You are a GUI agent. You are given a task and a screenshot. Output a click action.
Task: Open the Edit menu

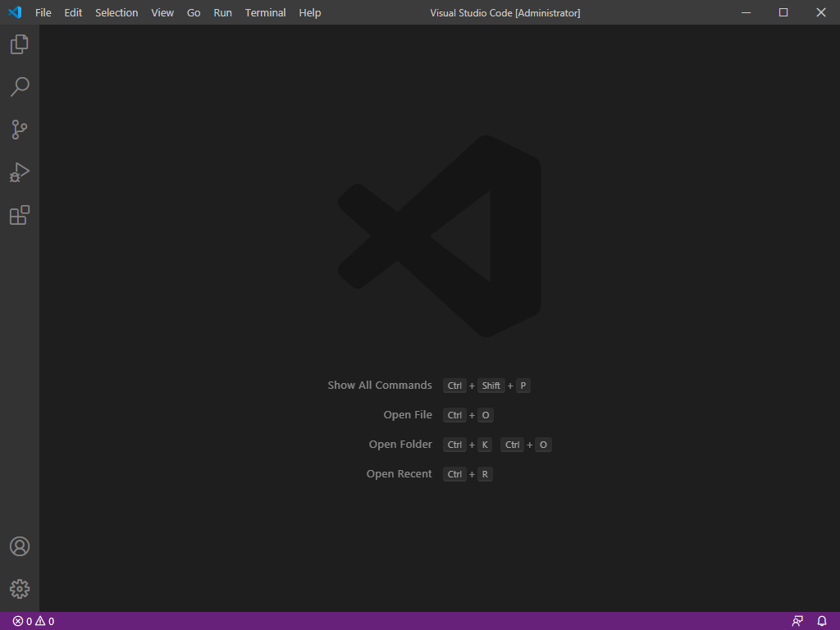pyautogui.click(x=73, y=12)
